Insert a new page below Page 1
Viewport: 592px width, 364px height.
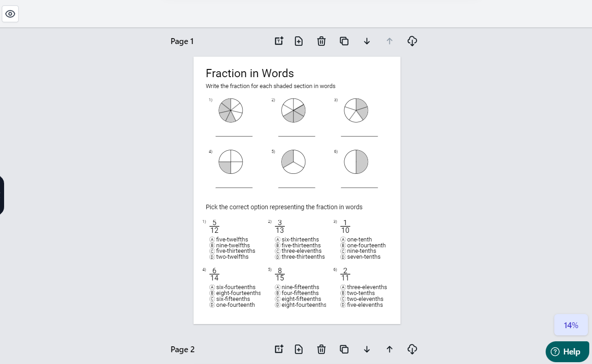point(298,41)
